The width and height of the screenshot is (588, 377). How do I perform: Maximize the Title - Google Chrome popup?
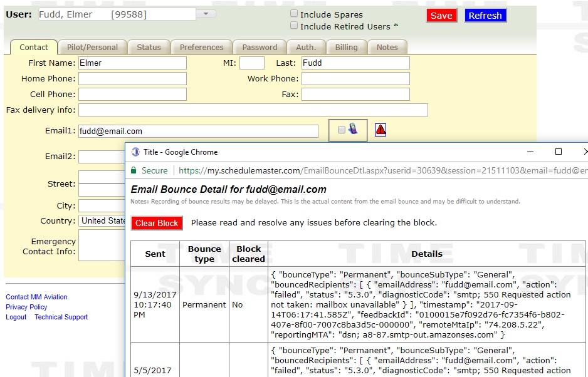pos(559,152)
